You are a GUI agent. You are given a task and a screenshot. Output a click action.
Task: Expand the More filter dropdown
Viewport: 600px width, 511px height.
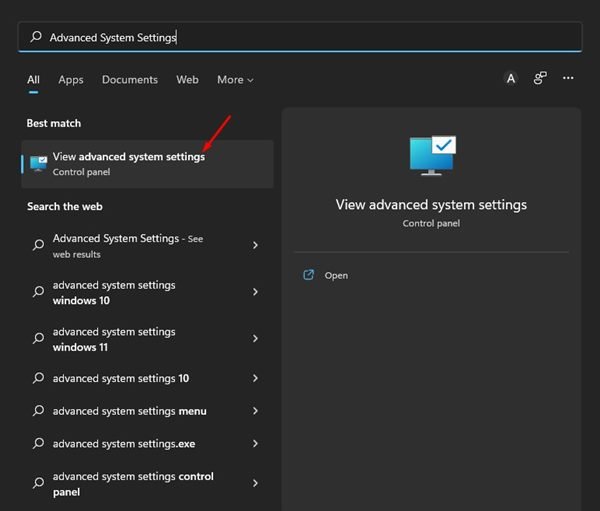(x=235, y=80)
